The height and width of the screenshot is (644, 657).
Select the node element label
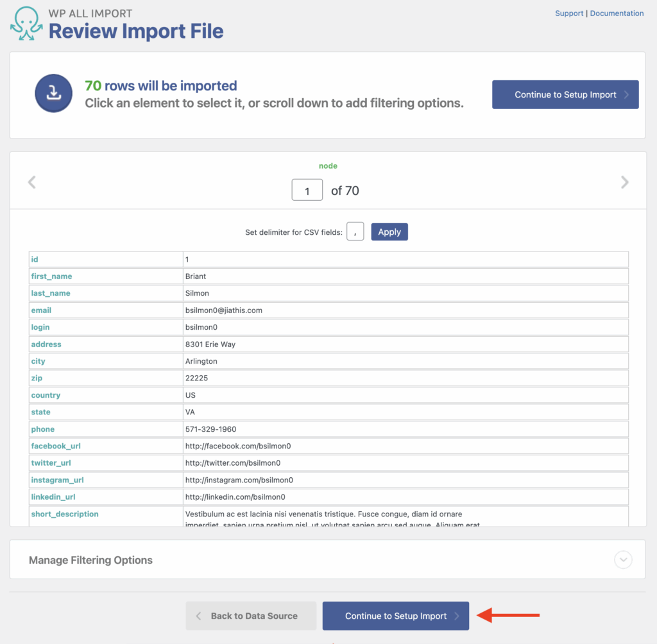(328, 166)
